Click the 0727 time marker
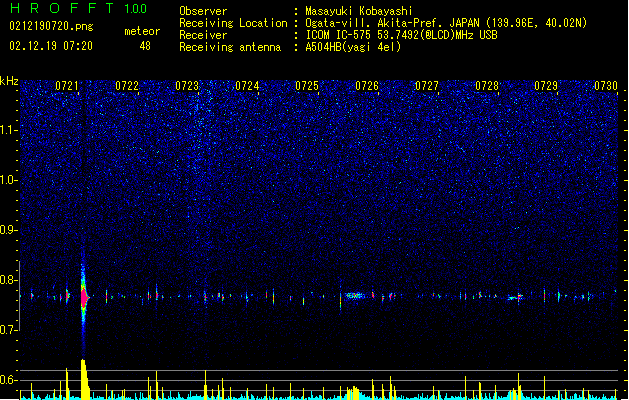629x400 pixels. tap(427, 86)
